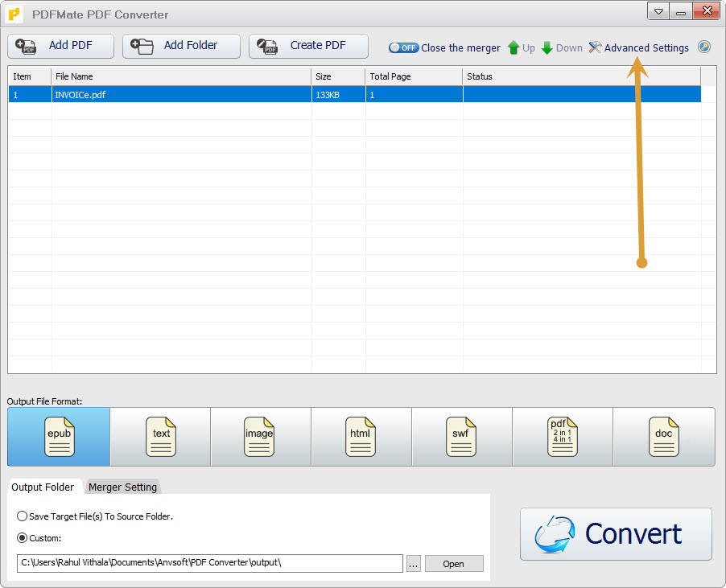
Task: Open Advanced Settings
Action: tap(639, 47)
